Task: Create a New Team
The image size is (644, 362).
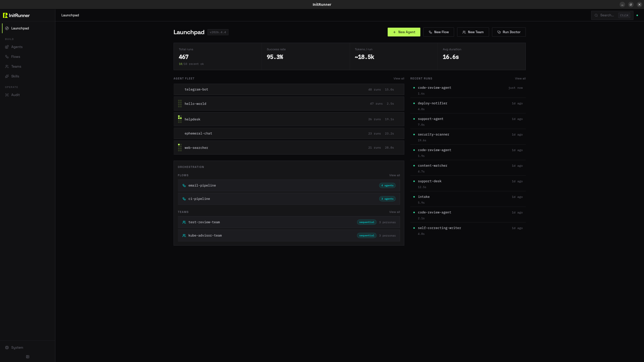Action: [x=473, y=32]
